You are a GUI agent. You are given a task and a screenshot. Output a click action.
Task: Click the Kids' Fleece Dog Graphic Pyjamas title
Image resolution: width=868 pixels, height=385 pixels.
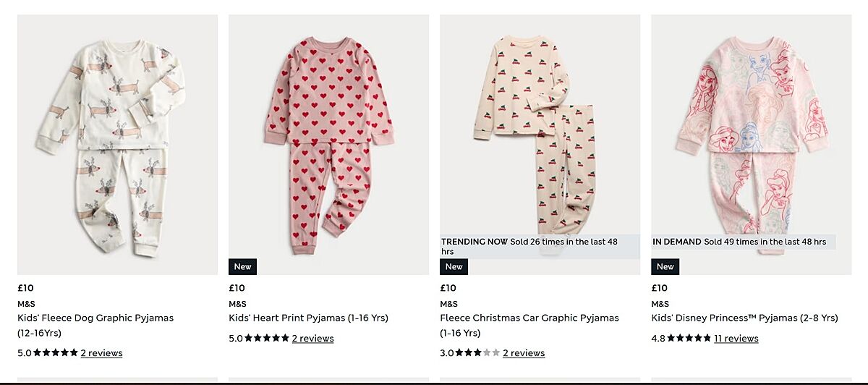(x=95, y=318)
